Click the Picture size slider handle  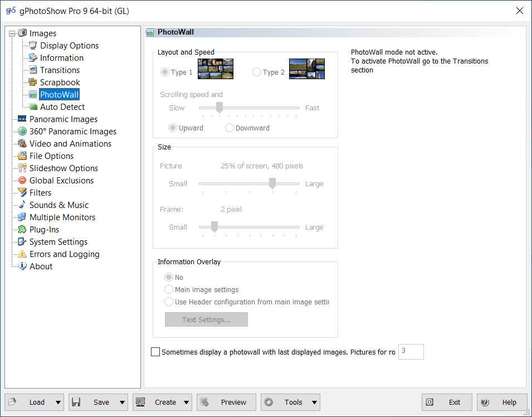click(272, 183)
